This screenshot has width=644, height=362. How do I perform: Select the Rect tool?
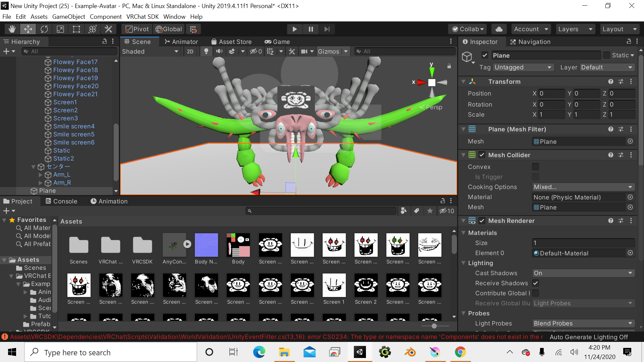click(x=76, y=29)
